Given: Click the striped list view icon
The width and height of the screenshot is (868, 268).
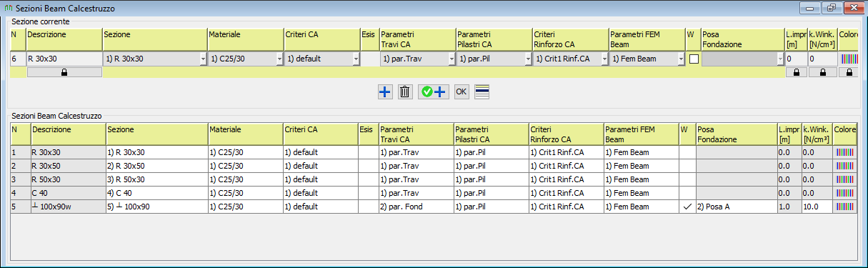Looking at the screenshot, I should tap(482, 91).
